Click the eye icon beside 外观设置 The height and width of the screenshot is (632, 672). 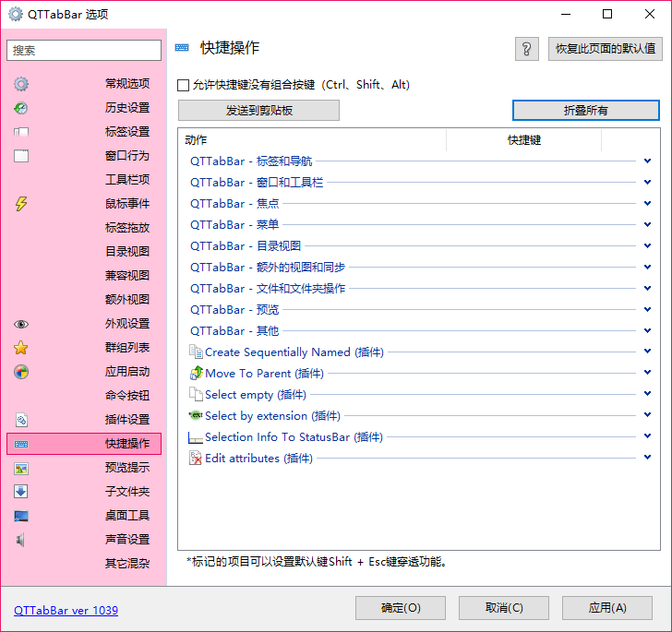pos(21,325)
